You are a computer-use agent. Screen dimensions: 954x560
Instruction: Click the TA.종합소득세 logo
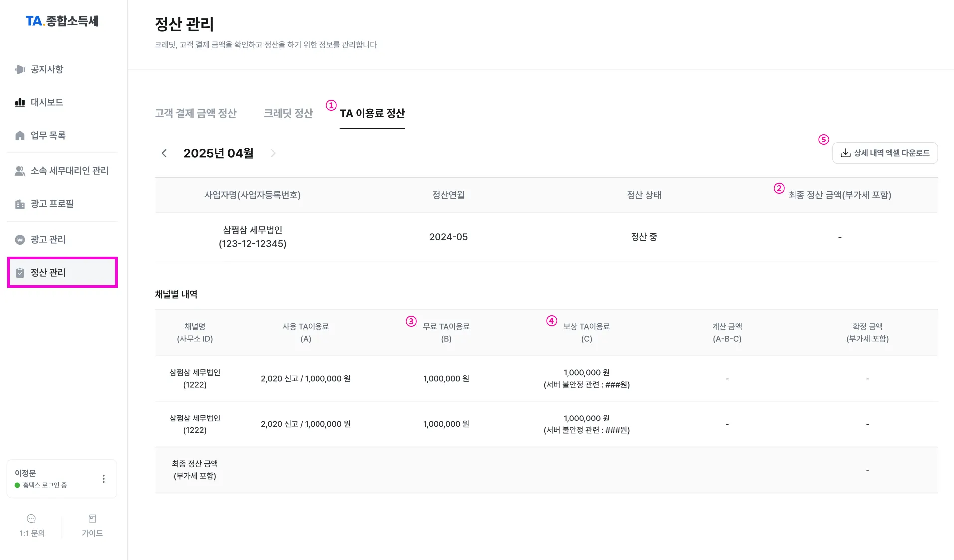click(x=62, y=21)
